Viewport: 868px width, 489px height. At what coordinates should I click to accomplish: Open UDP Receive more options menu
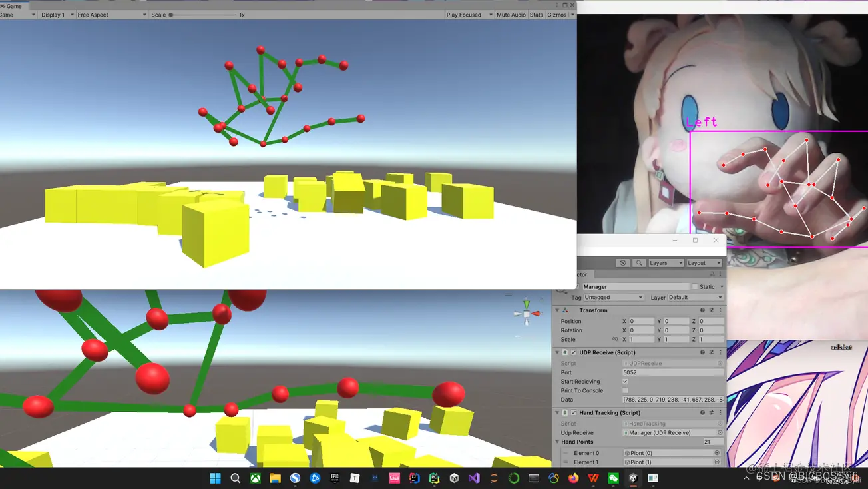pos(720,352)
